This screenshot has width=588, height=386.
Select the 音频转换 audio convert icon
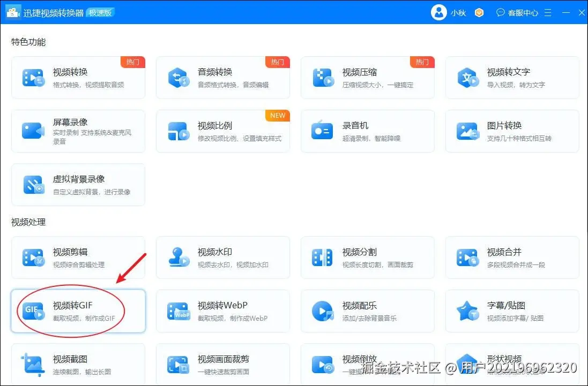pyautogui.click(x=178, y=78)
